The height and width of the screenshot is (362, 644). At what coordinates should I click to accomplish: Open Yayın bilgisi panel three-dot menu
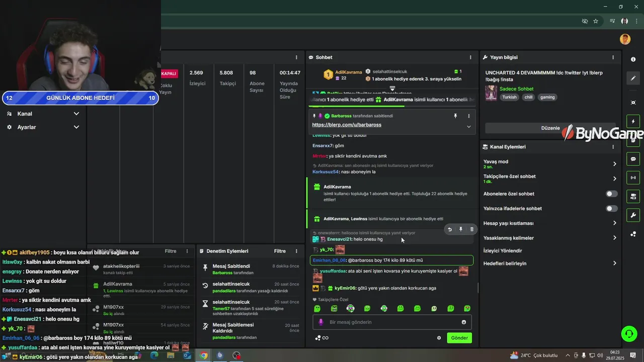coord(613,57)
